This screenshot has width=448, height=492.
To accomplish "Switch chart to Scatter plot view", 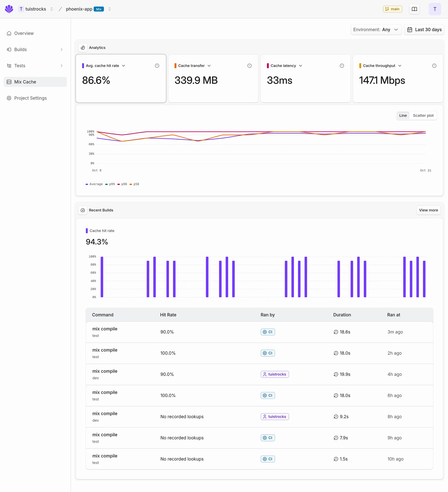I will (423, 115).
